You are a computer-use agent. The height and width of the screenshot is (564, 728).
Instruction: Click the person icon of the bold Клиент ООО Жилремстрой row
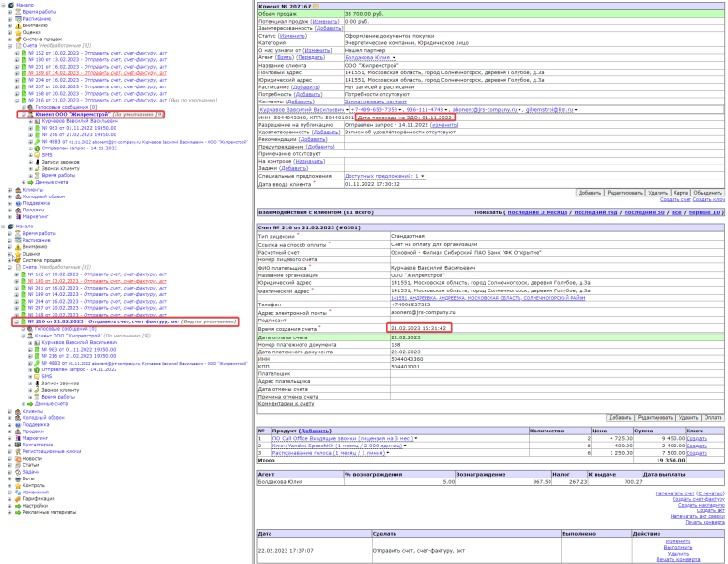click(x=31, y=114)
